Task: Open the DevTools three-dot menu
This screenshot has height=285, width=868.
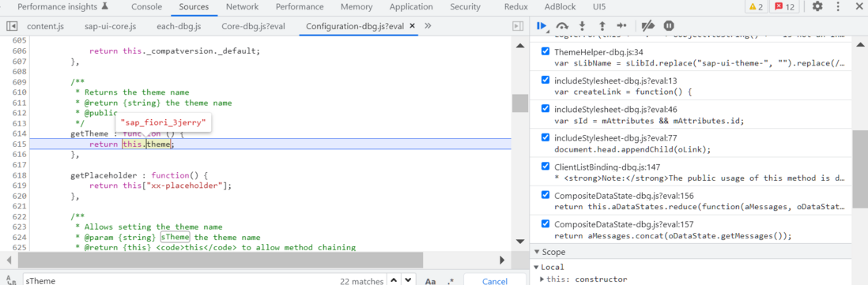Action: (x=838, y=6)
